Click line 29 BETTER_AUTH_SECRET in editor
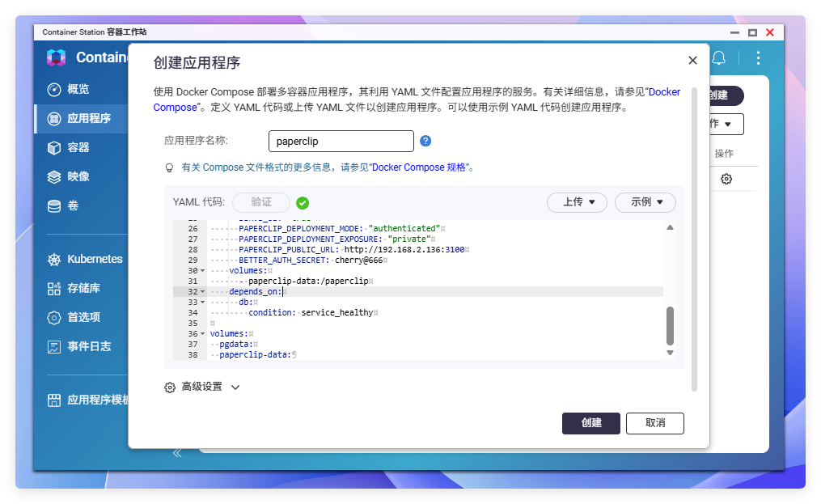Image resolution: width=821 pixels, height=504 pixels. coord(312,260)
